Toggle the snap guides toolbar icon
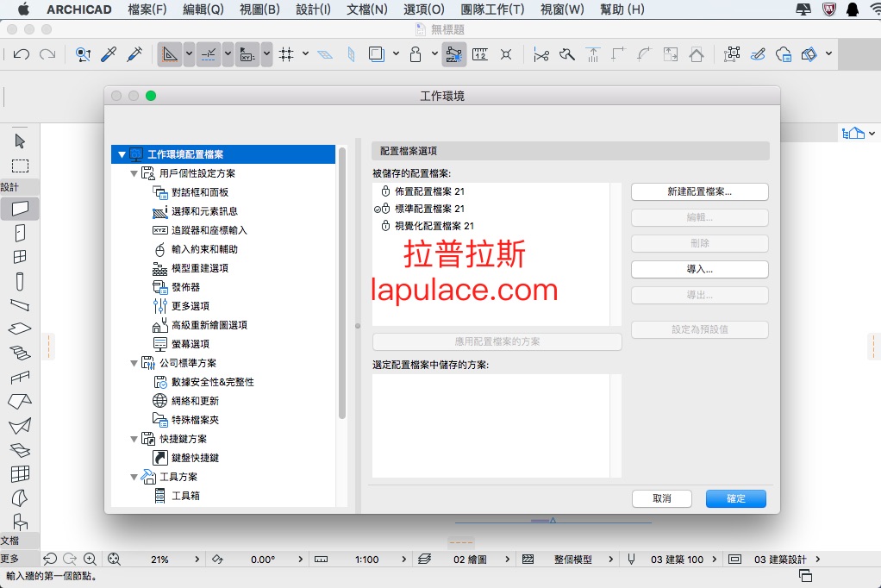This screenshot has width=881, height=588. [x=209, y=54]
